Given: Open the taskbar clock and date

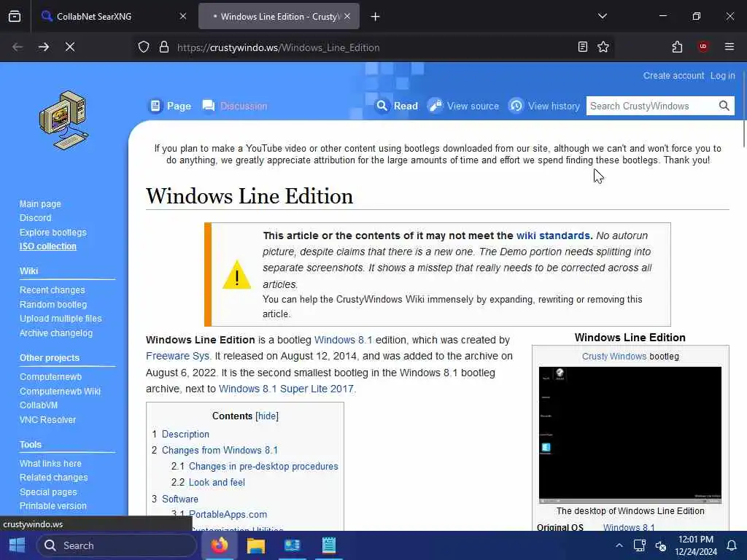Looking at the screenshot, I should pyautogui.click(x=695, y=545).
